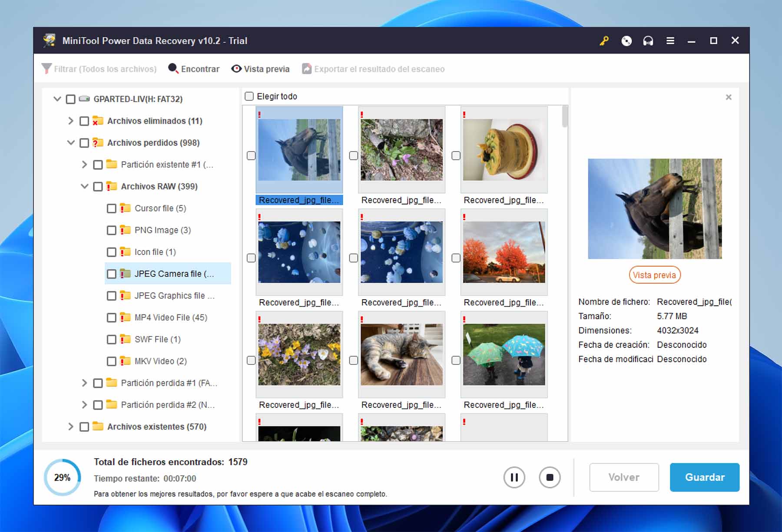
Task: Click the 29% scan progress ring
Action: [62, 477]
